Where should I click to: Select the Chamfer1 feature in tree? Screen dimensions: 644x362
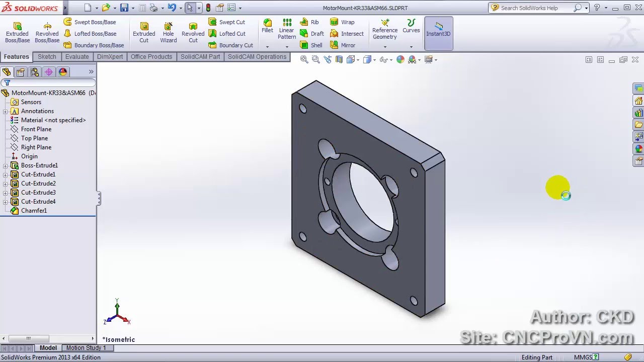[x=34, y=211]
